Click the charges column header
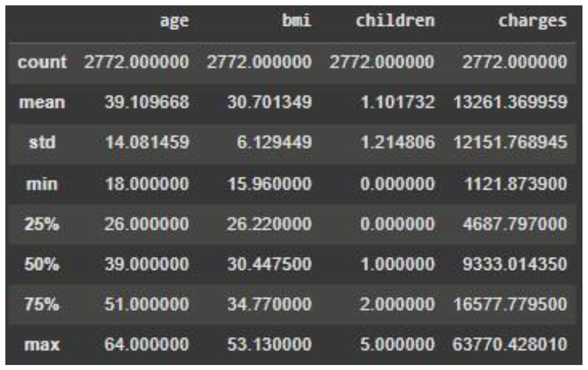Image resolution: width=588 pixels, height=370 pixels. click(x=532, y=21)
